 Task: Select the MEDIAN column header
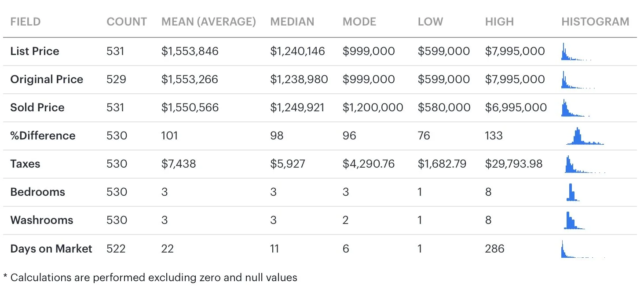point(292,22)
